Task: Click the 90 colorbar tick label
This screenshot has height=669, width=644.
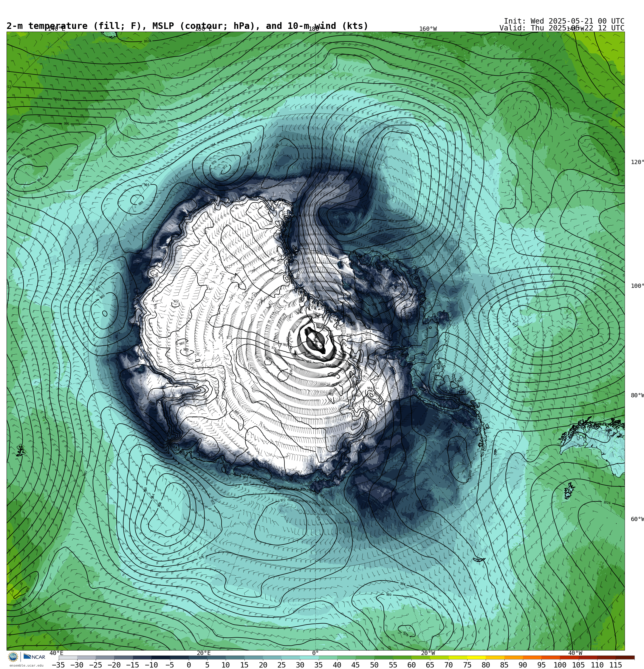Action: coord(523,665)
